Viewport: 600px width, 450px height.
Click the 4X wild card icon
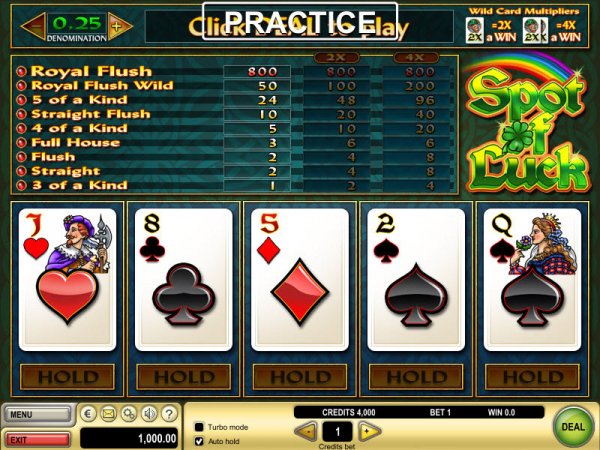point(535,31)
